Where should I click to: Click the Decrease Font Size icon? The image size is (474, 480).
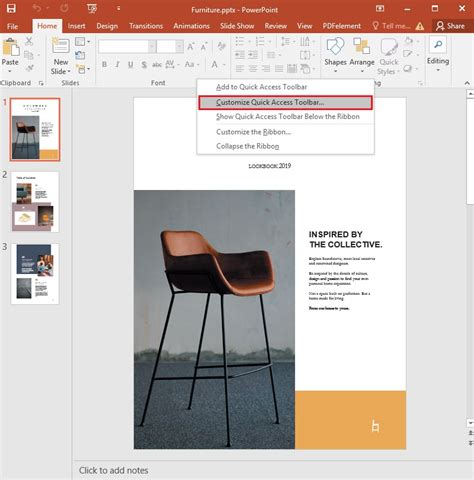click(204, 47)
